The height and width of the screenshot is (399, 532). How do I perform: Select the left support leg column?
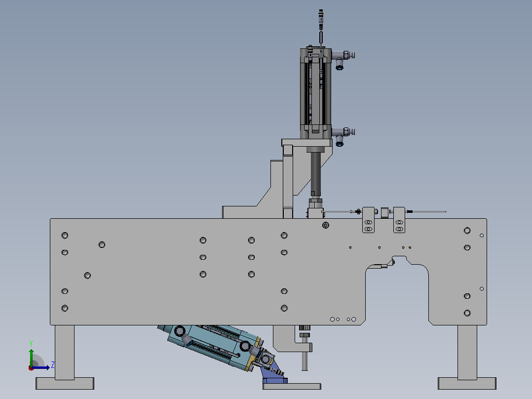pos(65,352)
